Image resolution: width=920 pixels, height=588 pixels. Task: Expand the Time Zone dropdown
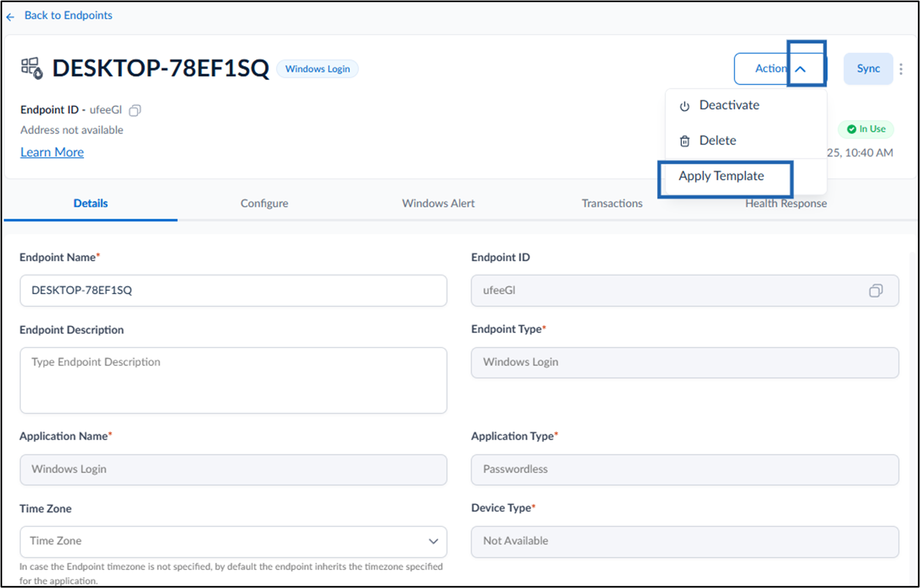click(233, 542)
